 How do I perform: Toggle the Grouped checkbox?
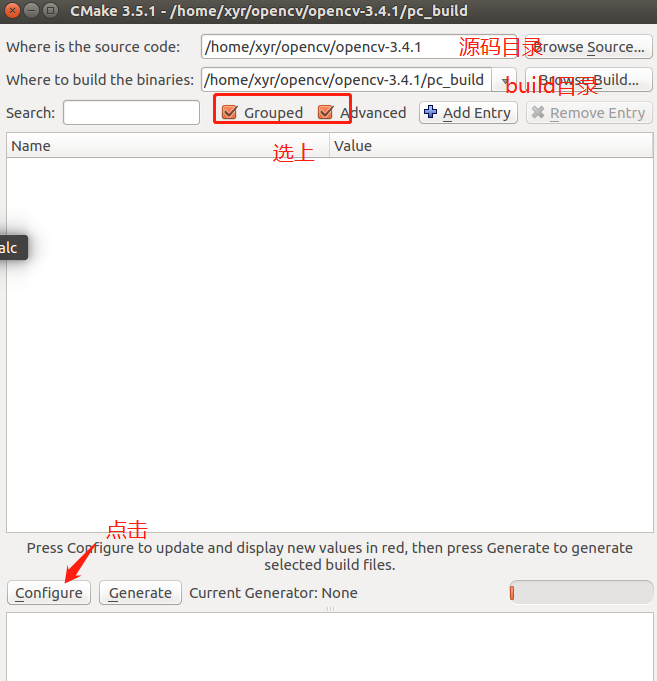click(229, 112)
